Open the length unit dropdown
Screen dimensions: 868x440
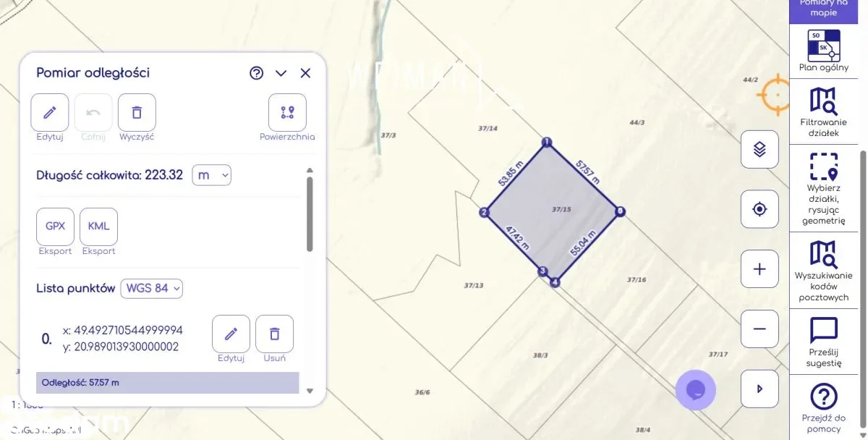[x=211, y=175]
